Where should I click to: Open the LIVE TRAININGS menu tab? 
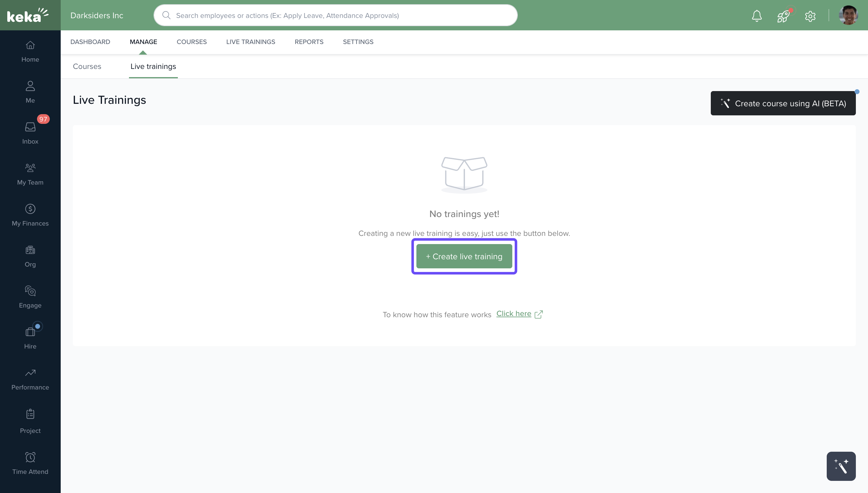click(x=250, y=42)
